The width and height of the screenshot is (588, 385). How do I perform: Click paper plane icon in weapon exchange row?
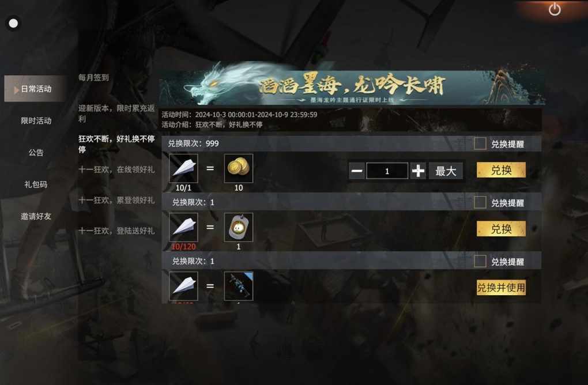tap(183, 286)
